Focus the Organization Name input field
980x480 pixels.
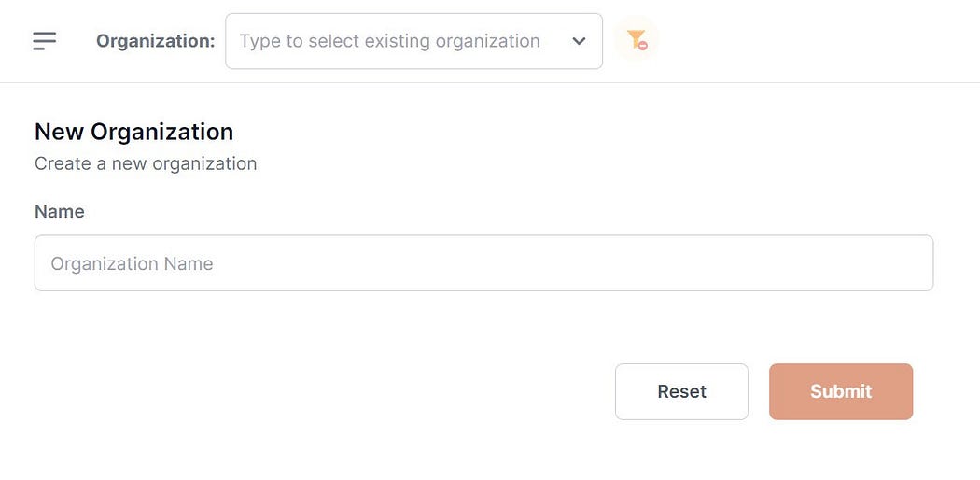(x=483, y=263)
